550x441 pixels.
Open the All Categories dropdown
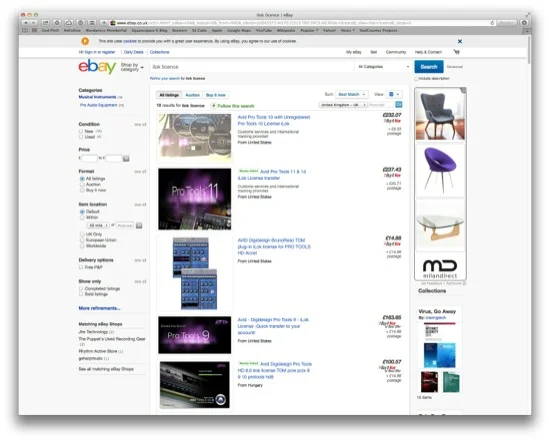[383, 67]
